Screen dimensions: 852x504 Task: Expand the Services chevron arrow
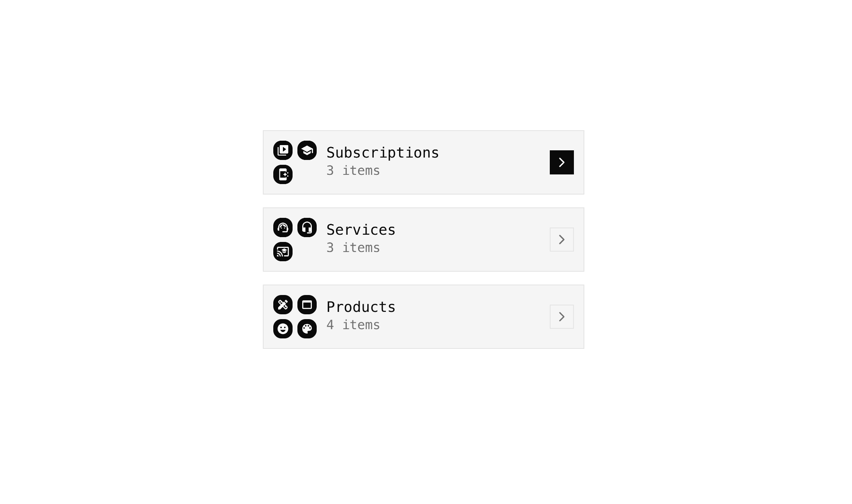pyautogui.click(x=561, y=240)
